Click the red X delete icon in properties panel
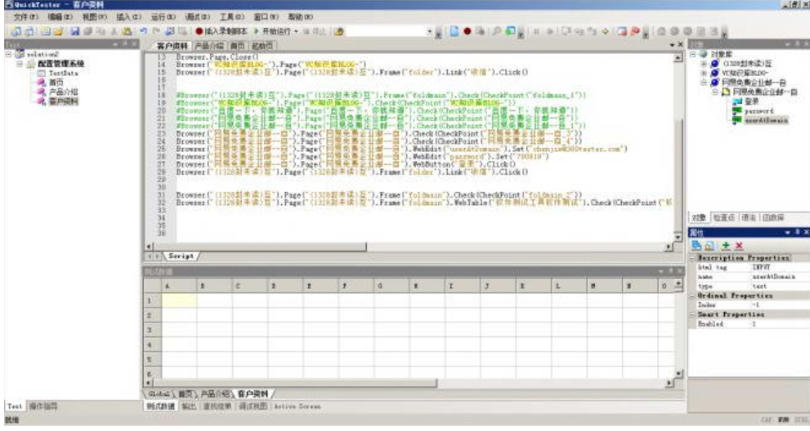The height and width of the screenshot is (431, 810). click(x=739, y=245)
